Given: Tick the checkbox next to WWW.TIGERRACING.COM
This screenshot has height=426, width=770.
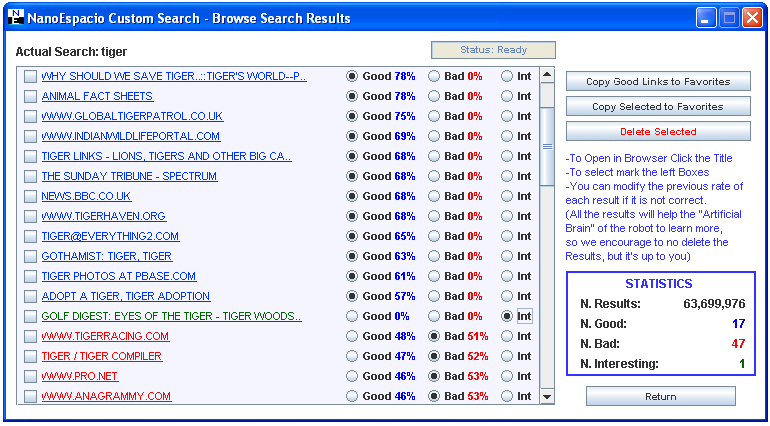Looking at the screenshot, I should click(x=30, y=337).
